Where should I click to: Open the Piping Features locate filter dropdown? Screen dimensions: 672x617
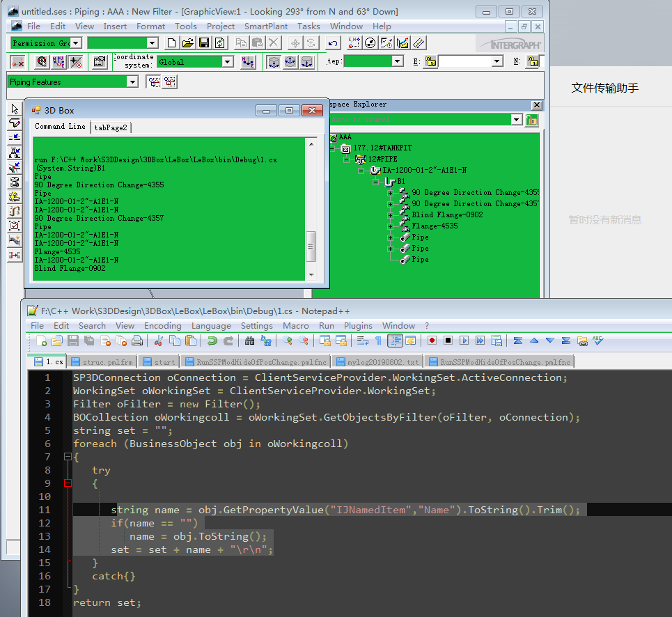coord(132,82)
